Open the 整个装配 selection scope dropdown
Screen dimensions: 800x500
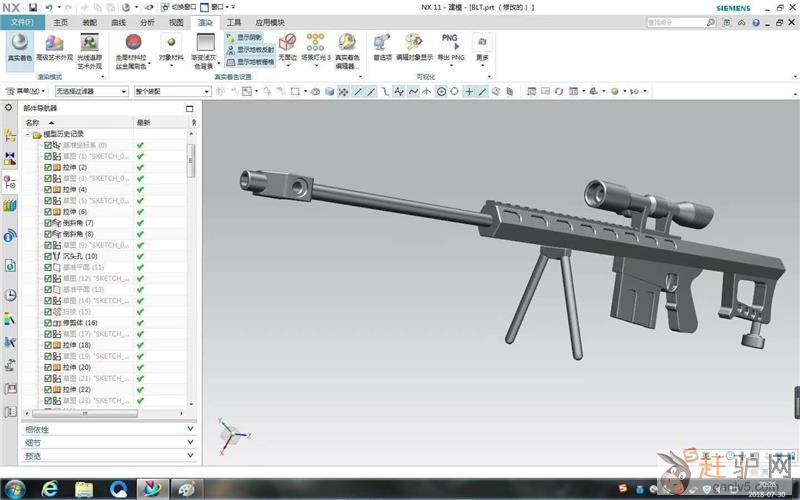(172, 91)
